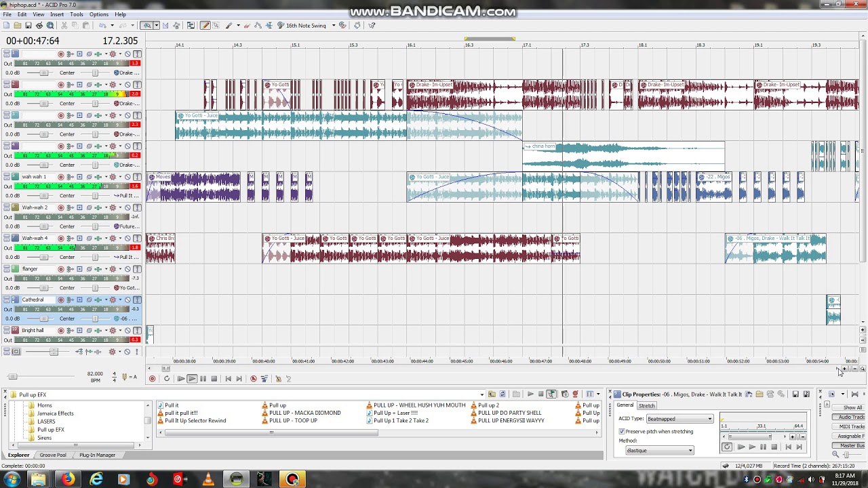Switch to Stretch tab in Clip Properties
The width and height of the screenshot is (868, 488).
647,405
